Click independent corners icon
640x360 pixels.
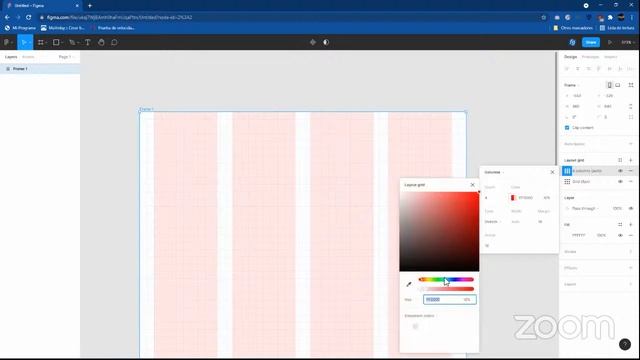pyautogui.click(x=631, y=117)
